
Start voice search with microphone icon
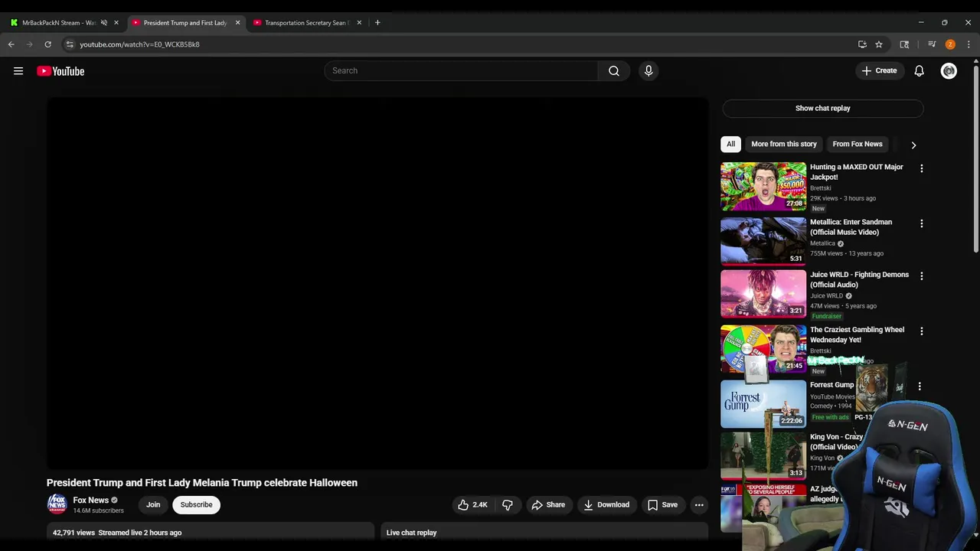click(x=648, y=71)
